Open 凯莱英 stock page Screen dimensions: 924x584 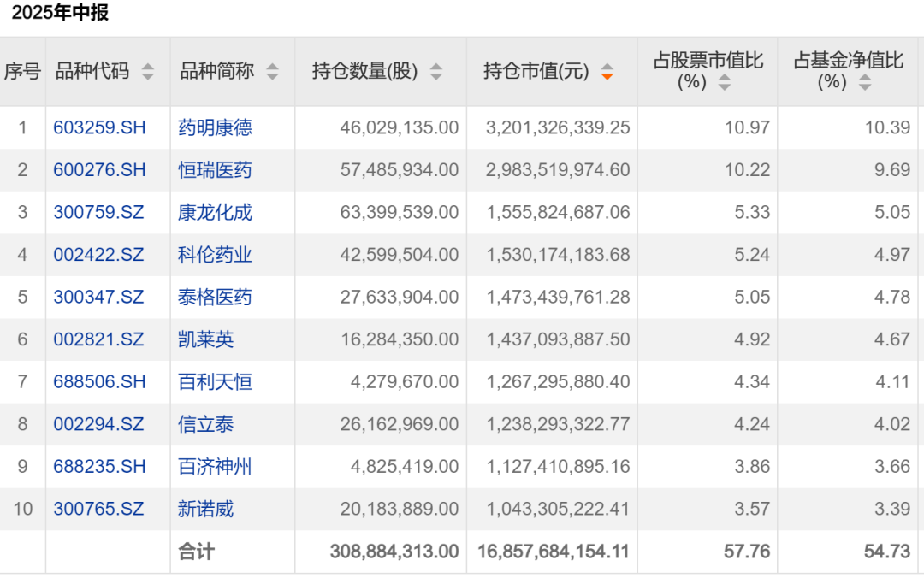click(204, 339)
